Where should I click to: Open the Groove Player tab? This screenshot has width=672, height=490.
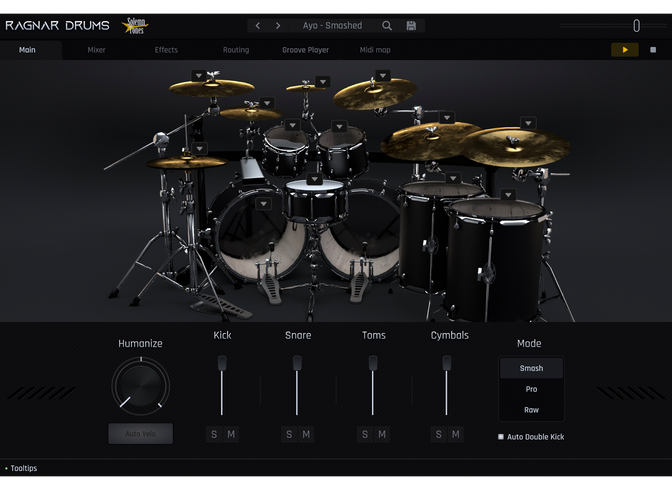pyautogui.click(x=305, y=50)
